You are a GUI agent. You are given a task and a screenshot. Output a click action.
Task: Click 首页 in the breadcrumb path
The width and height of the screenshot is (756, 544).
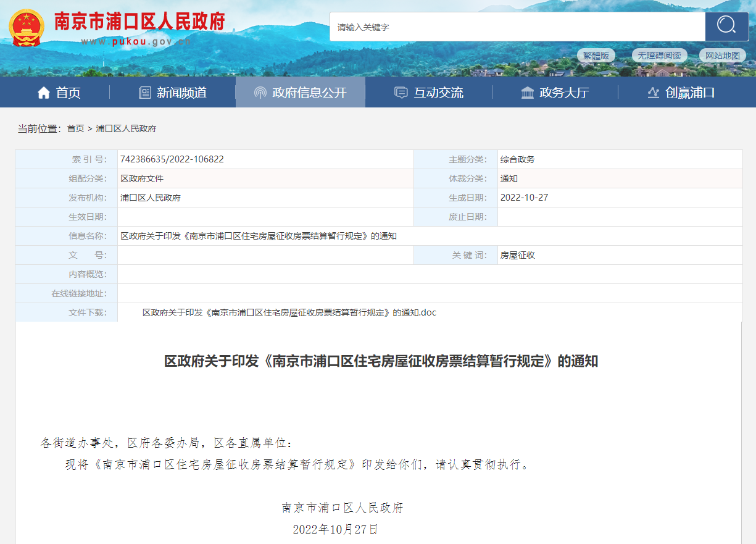(x=75, y=128)
